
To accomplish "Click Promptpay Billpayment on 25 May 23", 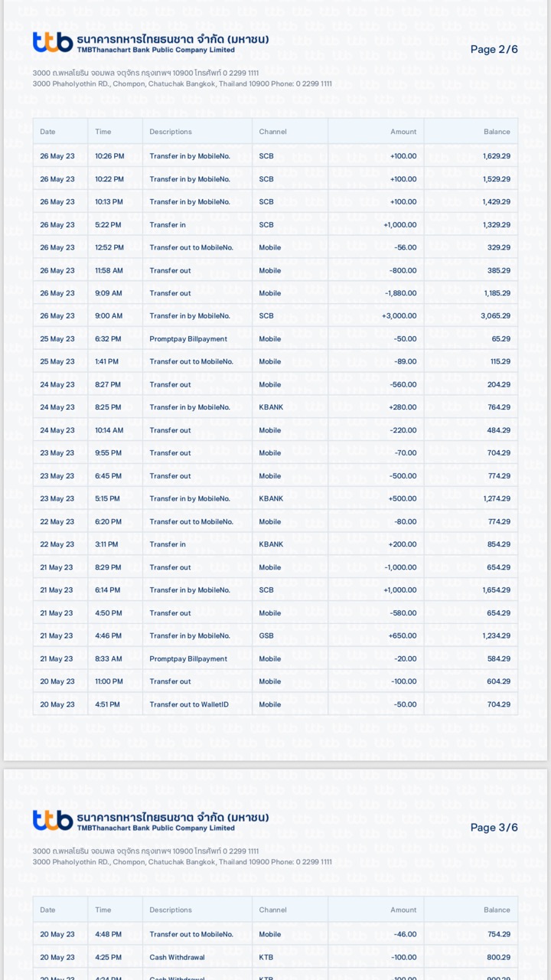I will click(x=188, y=339).
